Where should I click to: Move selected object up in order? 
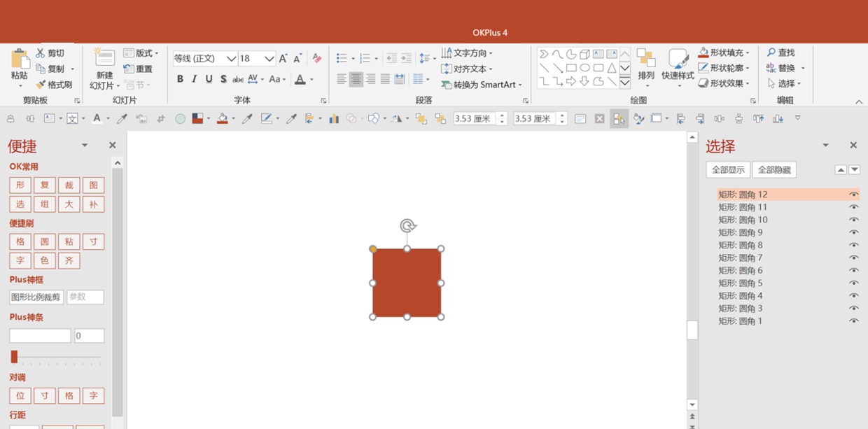coord(841,170)
